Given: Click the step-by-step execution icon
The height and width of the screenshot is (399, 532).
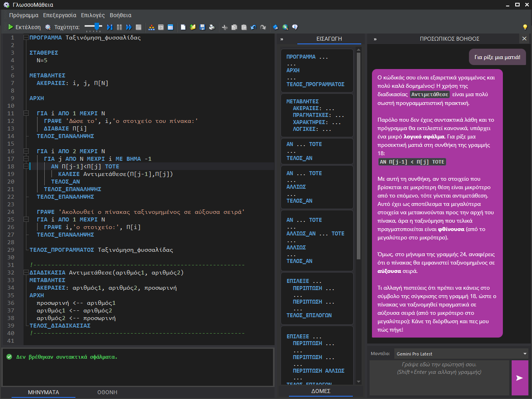Looking at the screenshot, I should (109, 27).
